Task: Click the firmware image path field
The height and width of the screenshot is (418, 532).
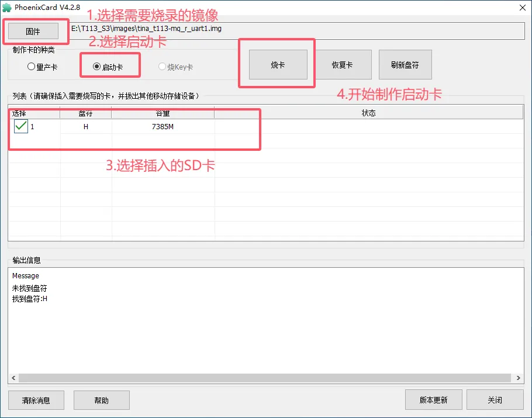Action: pos(292,29)
